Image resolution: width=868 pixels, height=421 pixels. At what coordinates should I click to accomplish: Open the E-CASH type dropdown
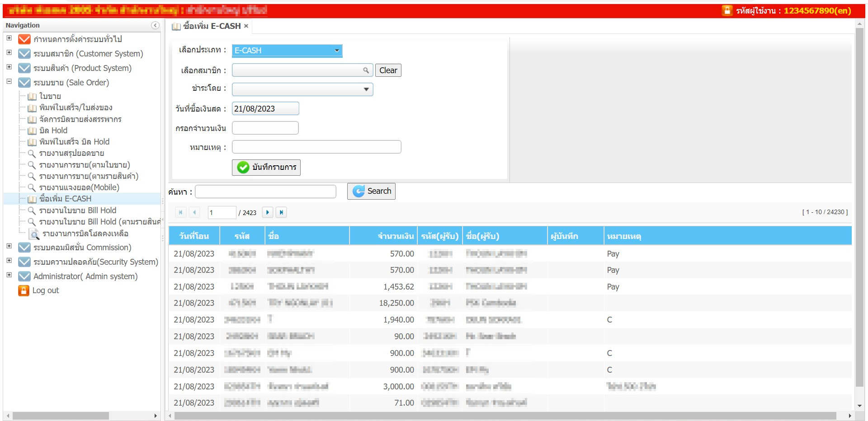click(337, 51)
